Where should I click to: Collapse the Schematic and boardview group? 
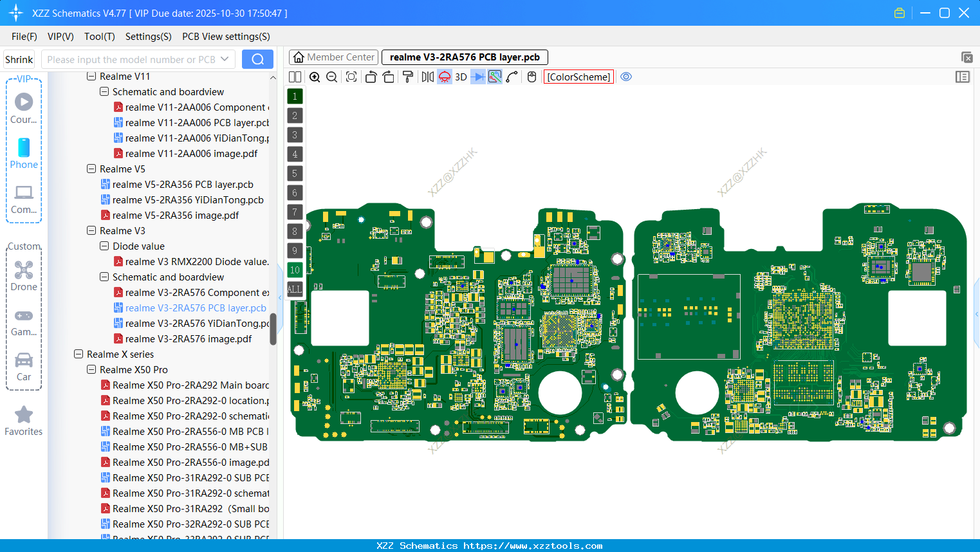(x=104, y=277)
